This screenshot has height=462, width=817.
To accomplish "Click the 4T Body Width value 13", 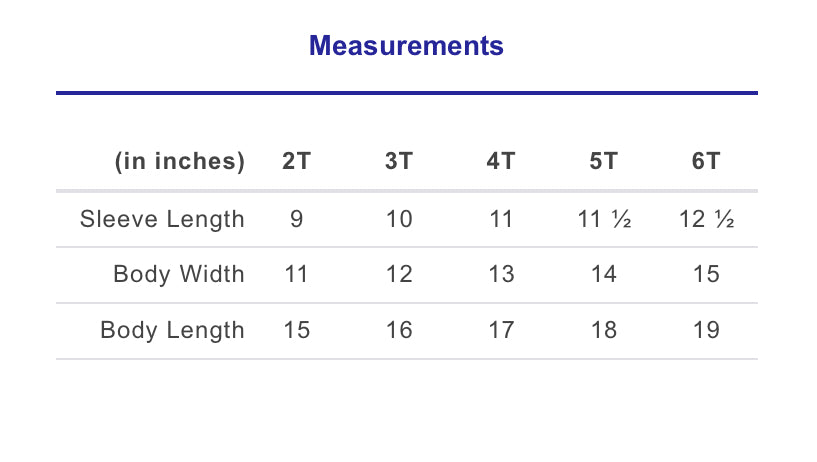I will 501,275.
